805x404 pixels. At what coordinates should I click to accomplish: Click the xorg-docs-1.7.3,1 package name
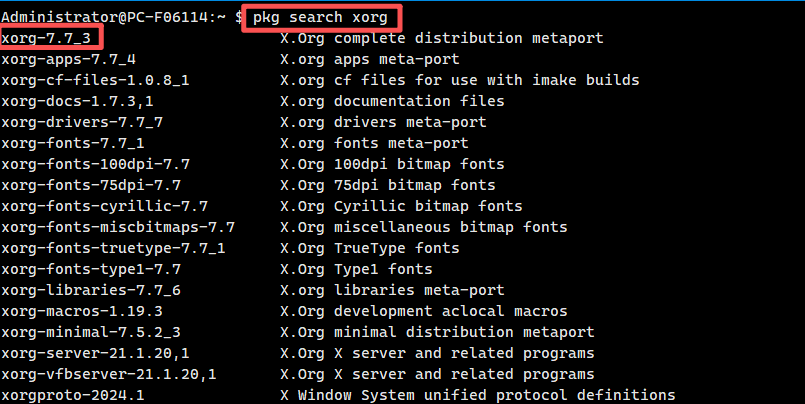tap(77, 101)
